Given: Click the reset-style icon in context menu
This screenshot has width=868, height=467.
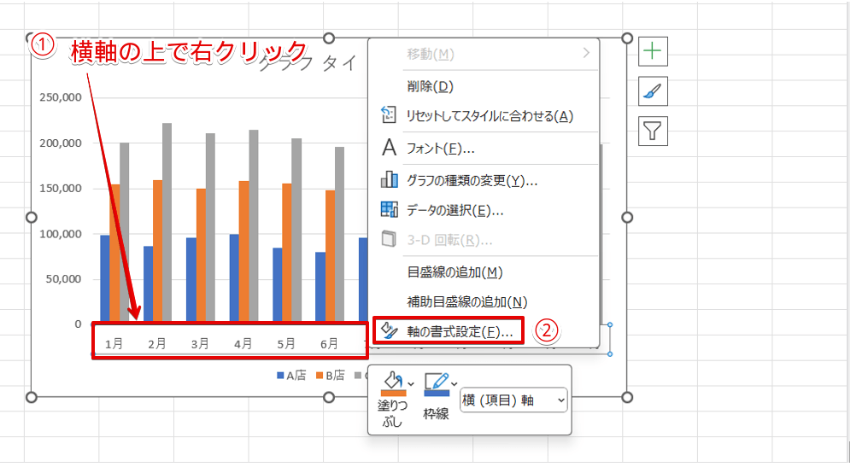Looking at the screenshot, I should click(x=389, y=115).
